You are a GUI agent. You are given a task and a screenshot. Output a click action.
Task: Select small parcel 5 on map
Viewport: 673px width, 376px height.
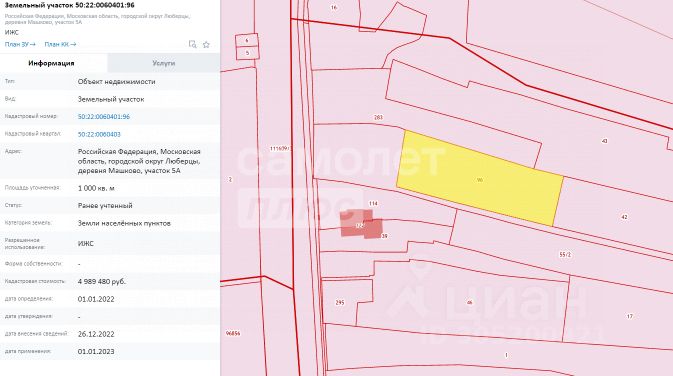tap(247, 53)
